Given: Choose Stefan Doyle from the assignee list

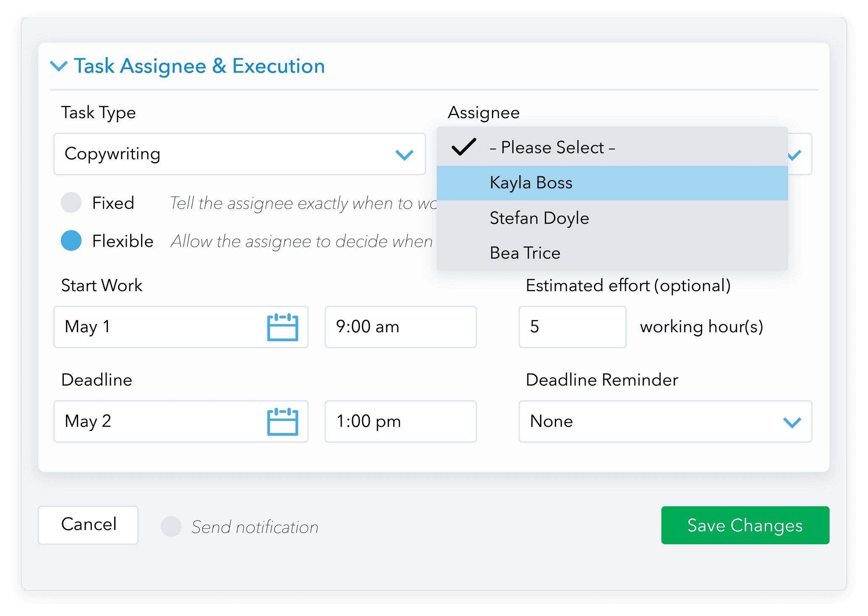Looking at the screenshot, I should (x=539, y=218).
